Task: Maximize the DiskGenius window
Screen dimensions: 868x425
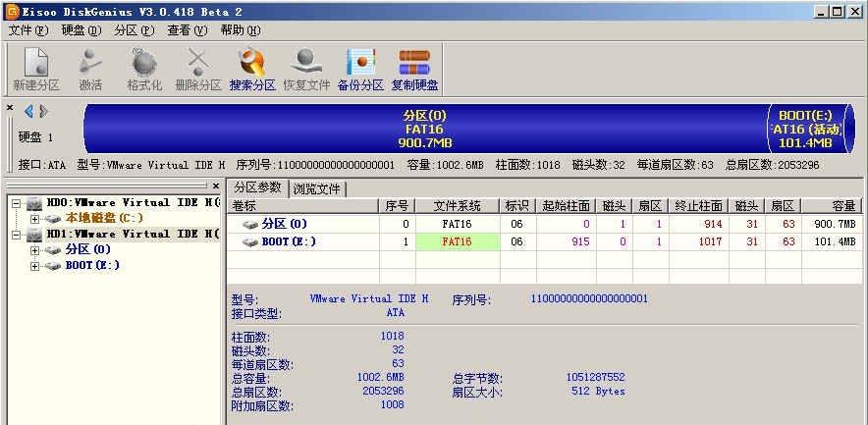Action: [837, 12]
